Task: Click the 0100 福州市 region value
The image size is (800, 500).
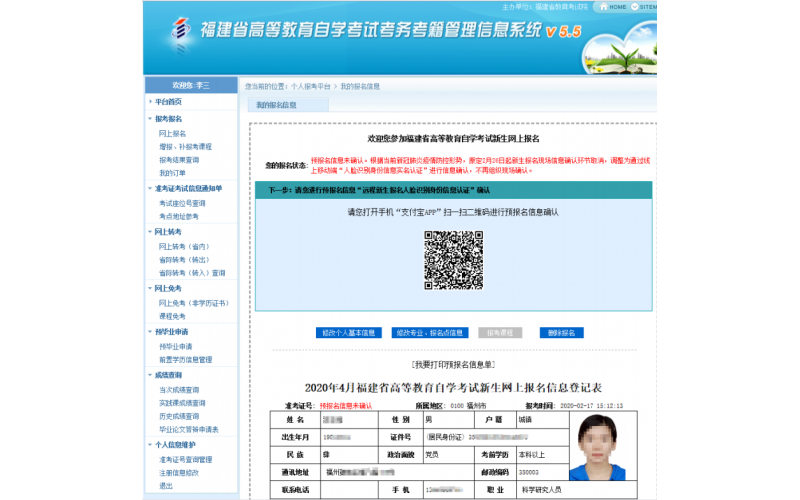Action: [468, 406]
